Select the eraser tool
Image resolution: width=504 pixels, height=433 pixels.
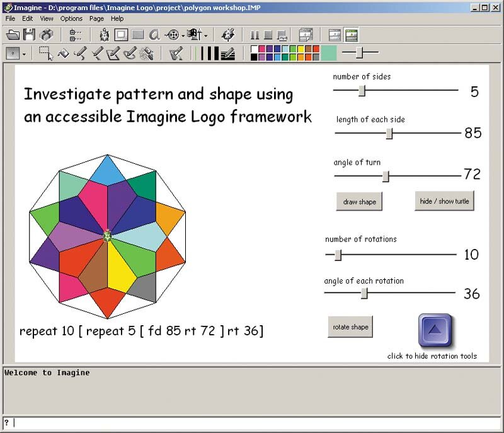(176, 54)
